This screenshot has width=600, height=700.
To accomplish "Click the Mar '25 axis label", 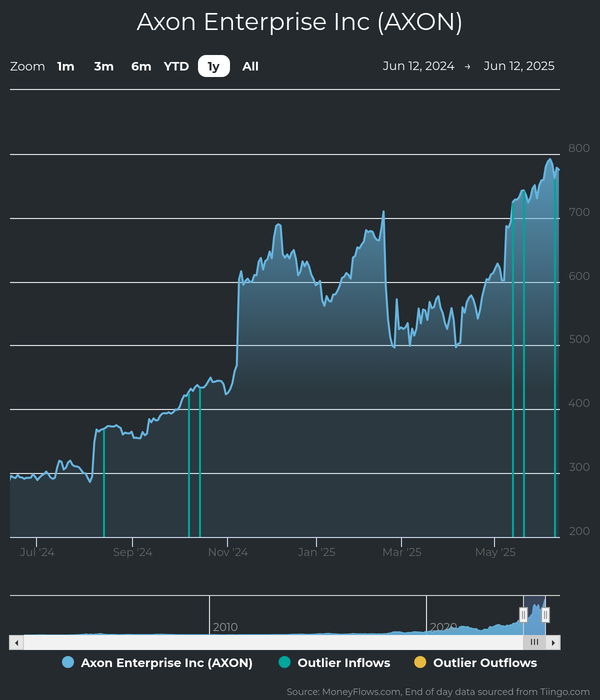I will coord(402,552).
